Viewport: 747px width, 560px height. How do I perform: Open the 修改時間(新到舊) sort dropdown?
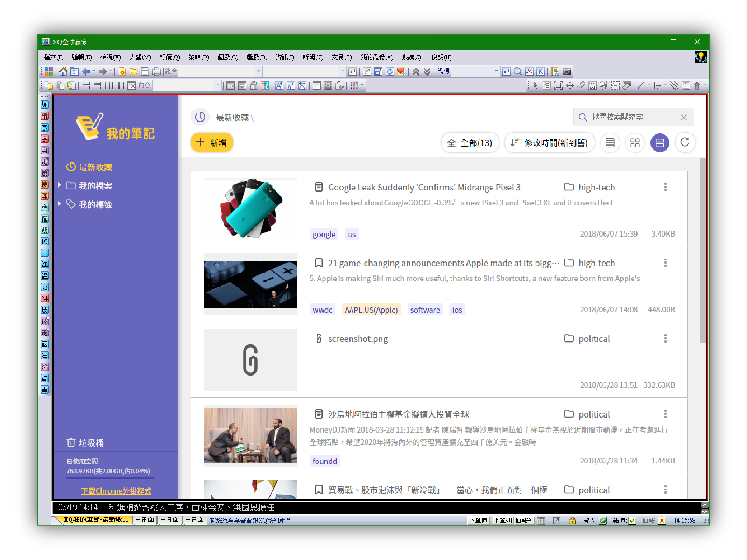click(x=549, y=143)
